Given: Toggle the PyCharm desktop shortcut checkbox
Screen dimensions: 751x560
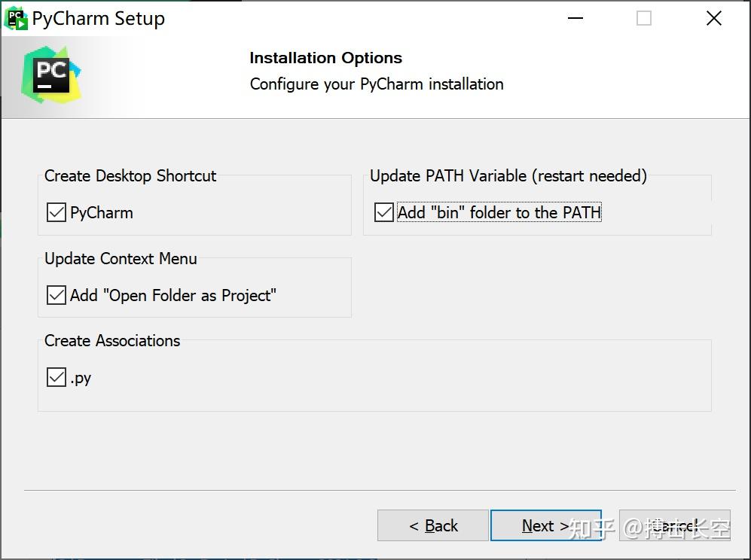Looking at the screenshot, I should (x=56, y=213).
